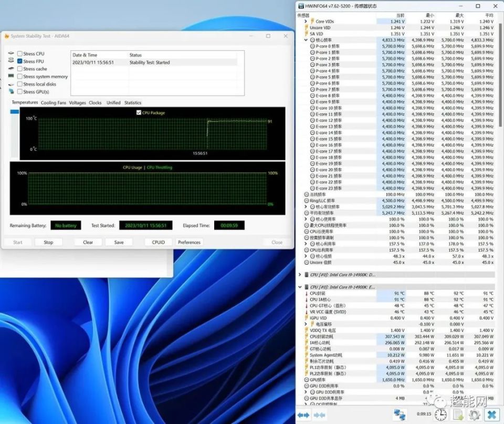The height and width of the screenshot is (424, 504).
Task: Click the blue X close sensors icon
Action: tap(491, 415)
